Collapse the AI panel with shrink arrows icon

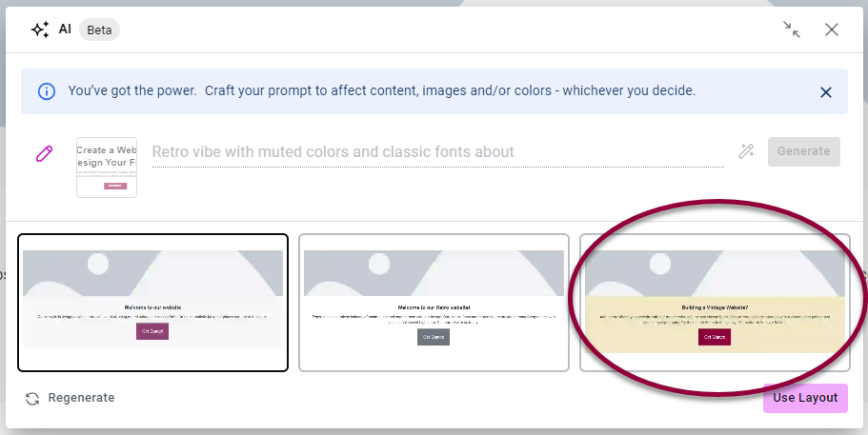pos(792,30)
